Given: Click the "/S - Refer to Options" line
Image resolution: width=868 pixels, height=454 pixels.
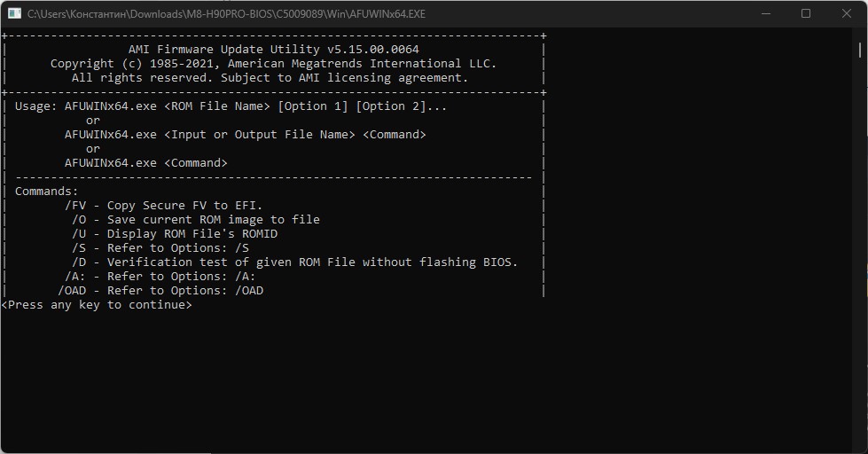Looking at the screenshot, I should coord(160,248).
